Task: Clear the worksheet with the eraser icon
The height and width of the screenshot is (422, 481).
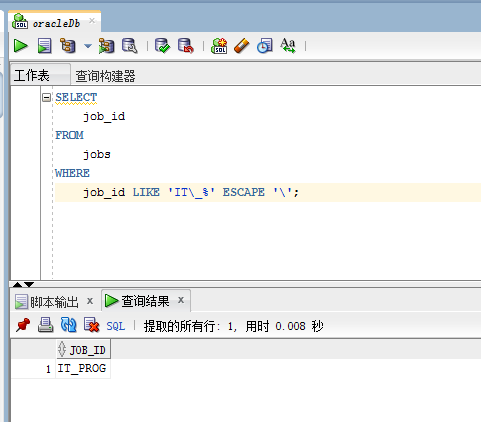Action: click(242, 46)
